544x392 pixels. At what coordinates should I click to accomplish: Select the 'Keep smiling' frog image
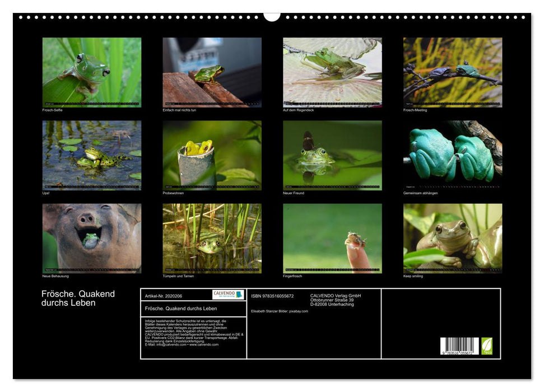pos(453,238)
